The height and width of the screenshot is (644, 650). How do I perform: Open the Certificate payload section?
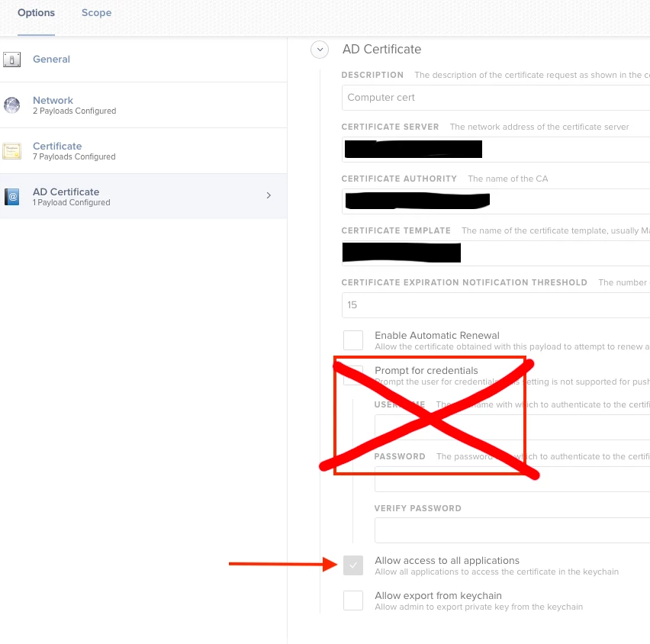pos(143,151)
